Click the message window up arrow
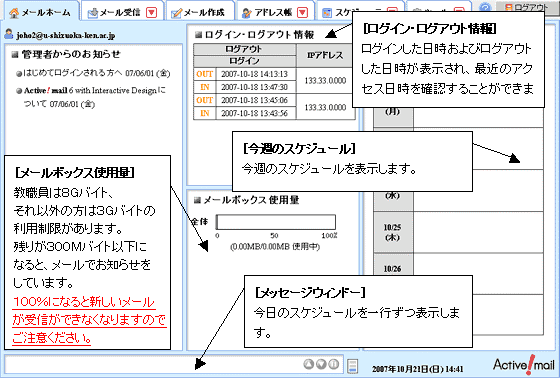560x378 pixels. coord(309,364)
